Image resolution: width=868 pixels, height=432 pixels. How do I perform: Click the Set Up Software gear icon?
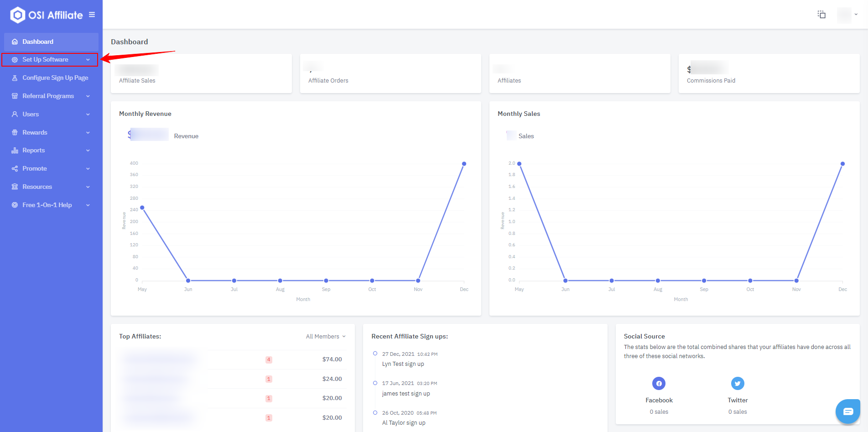[x=15, y=60]
